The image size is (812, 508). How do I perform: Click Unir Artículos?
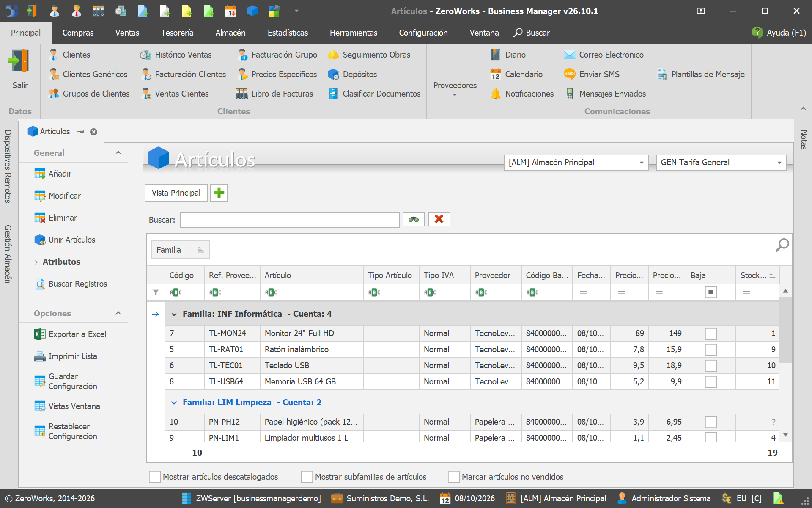(65, 240)
